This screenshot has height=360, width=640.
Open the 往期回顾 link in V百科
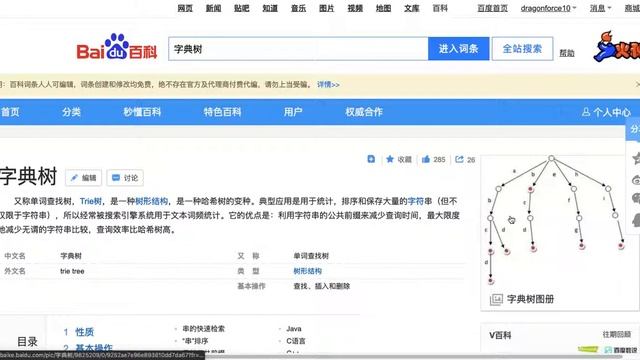[x=617, y=334]
